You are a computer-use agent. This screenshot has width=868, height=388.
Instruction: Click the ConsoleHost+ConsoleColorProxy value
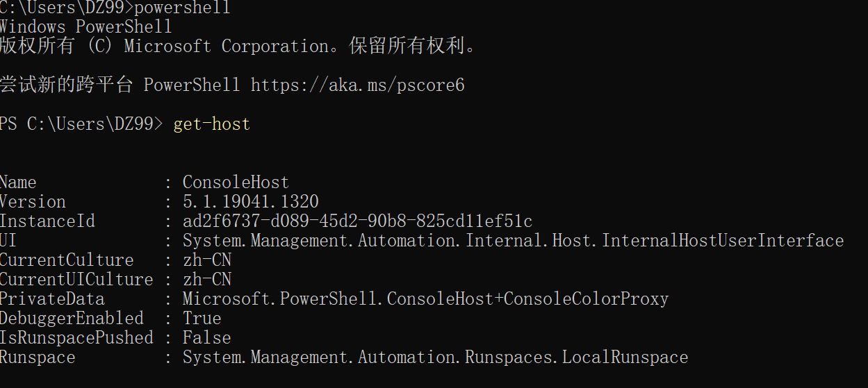point(425,299)
